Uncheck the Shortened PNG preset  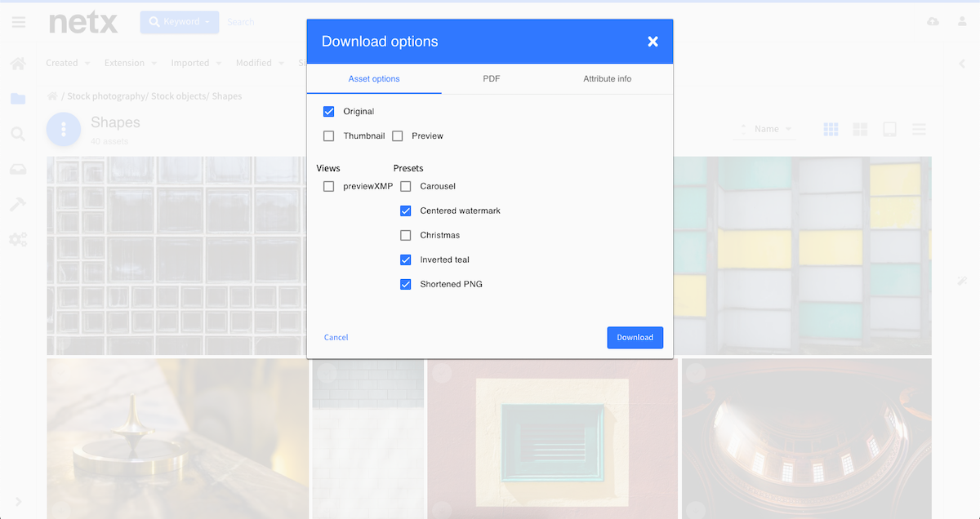(406, 284)
